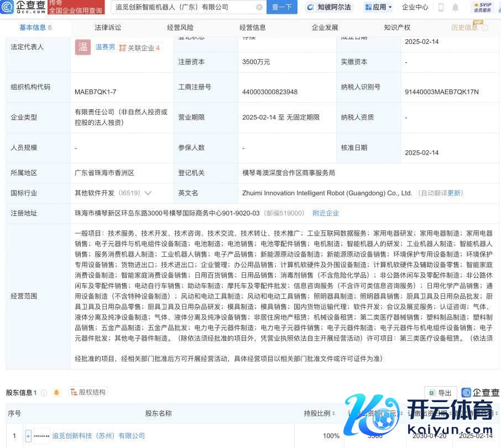Switch to the 法律诉讼 tab
501x448 pixels.
(108, 27)
